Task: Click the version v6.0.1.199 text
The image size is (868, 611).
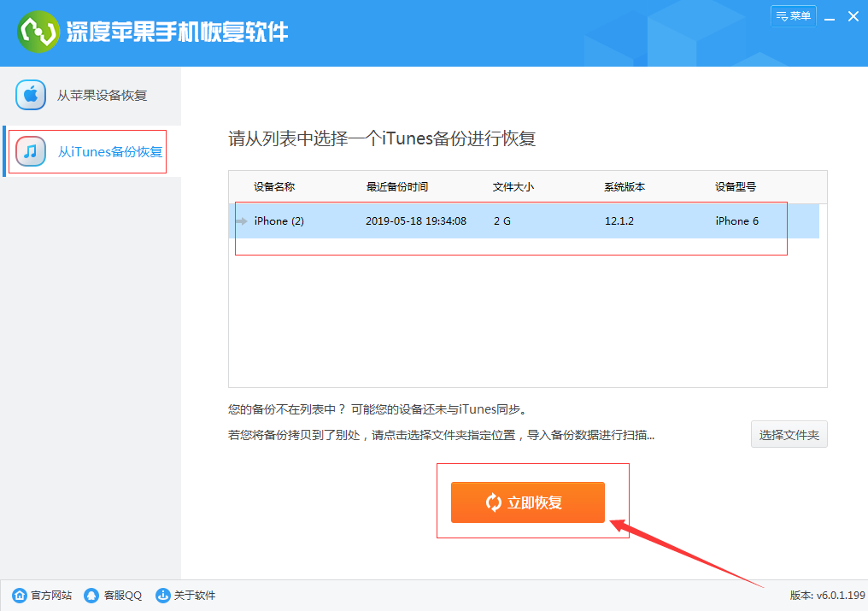Action: (827, 596)
